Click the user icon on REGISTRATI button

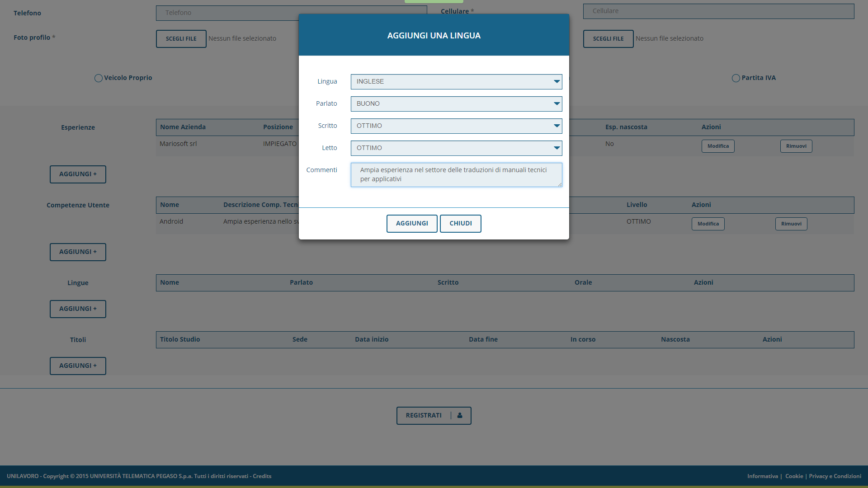[x=460, y=416]
